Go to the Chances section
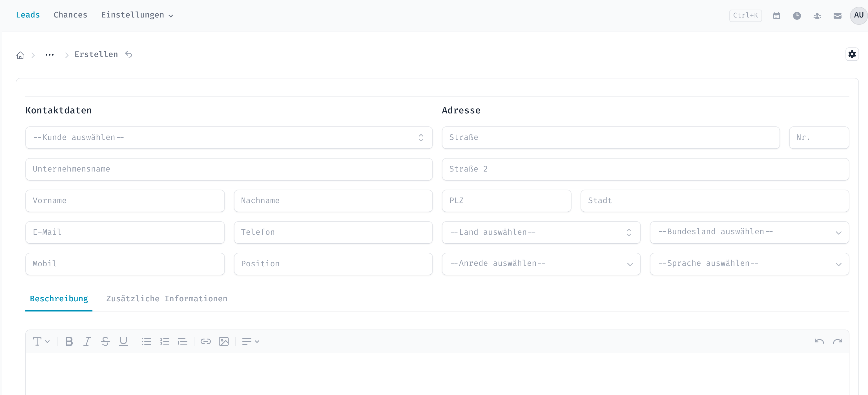The height and width of the screenshot is (395, 868). (70, 15)
